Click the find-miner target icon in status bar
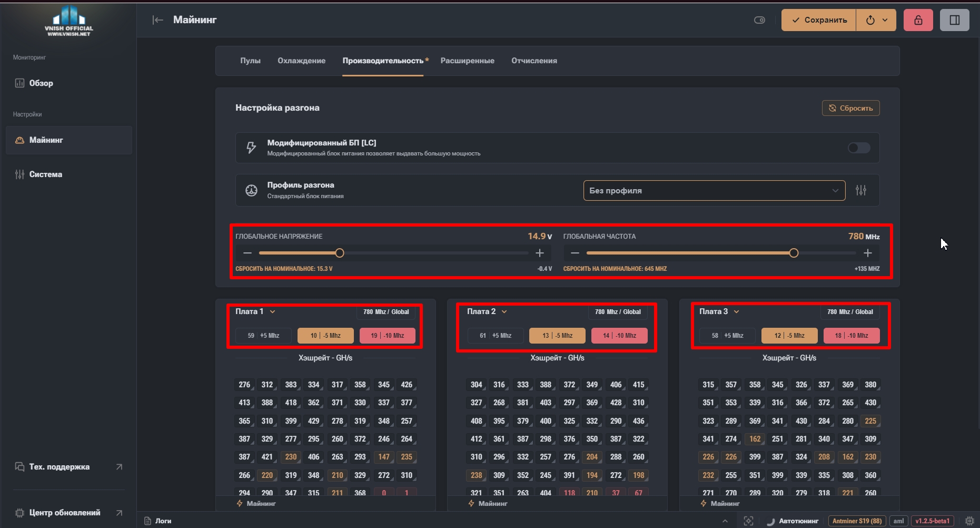The height and width of the screenshot is (528, 980). (748, 521)
